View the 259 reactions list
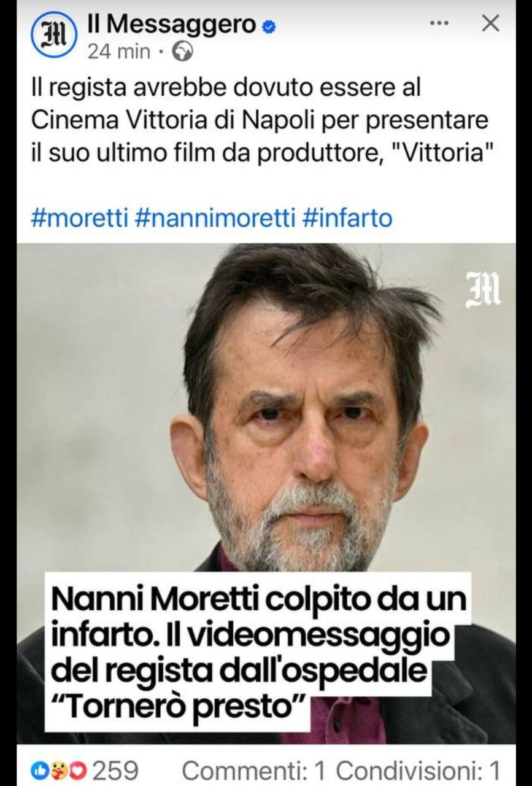 point(115,769)
